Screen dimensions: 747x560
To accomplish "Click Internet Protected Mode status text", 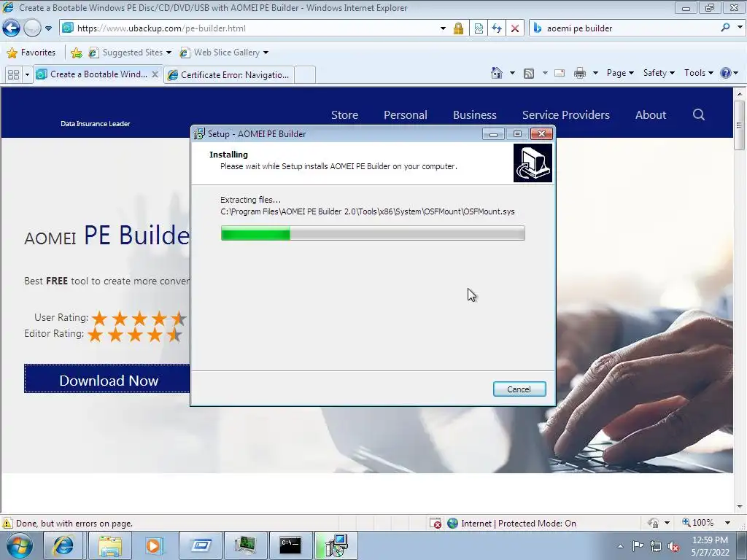I will (519, 524).
